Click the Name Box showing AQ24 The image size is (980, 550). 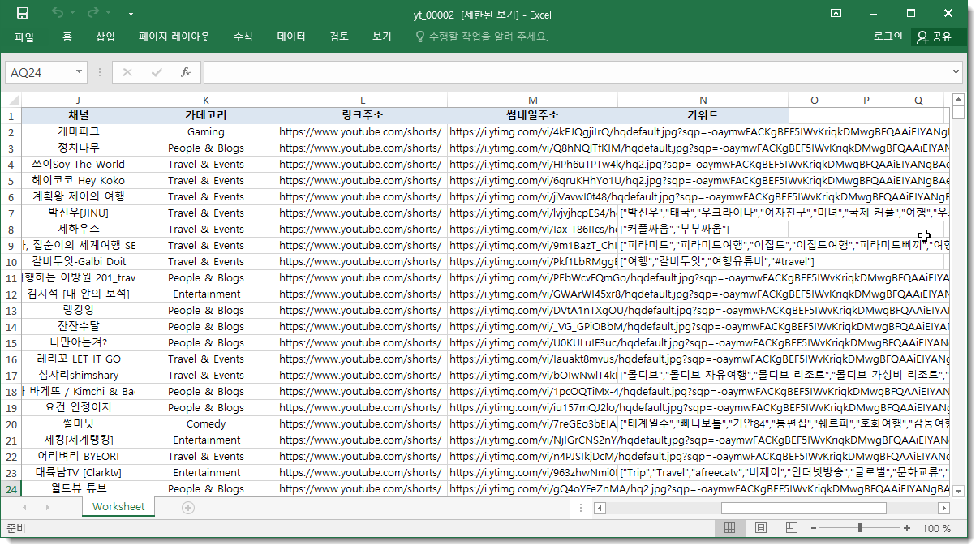coord(40,72)
